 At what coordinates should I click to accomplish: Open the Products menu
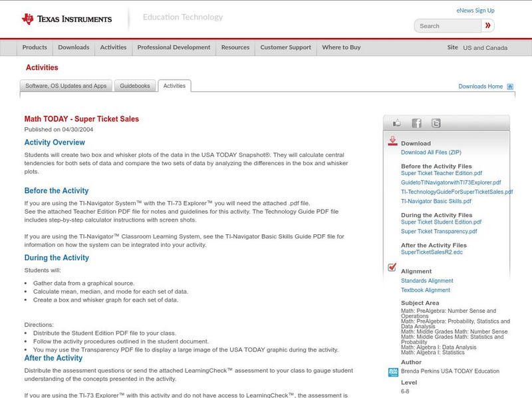click(35, 47)
